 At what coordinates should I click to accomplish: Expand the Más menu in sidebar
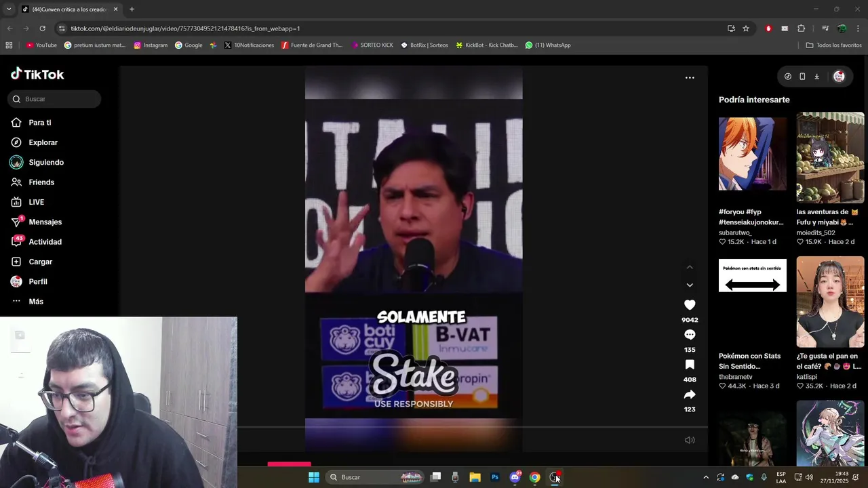[x=36, y=302]
